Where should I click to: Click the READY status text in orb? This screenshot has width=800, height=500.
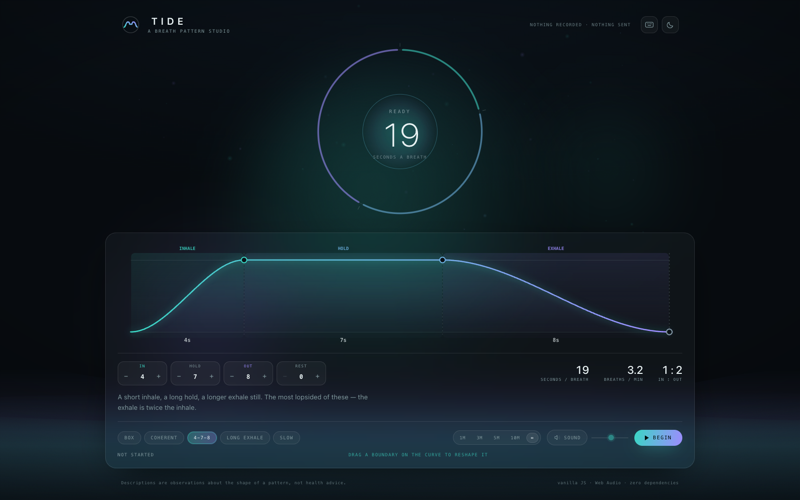click(x=399, y=111)
